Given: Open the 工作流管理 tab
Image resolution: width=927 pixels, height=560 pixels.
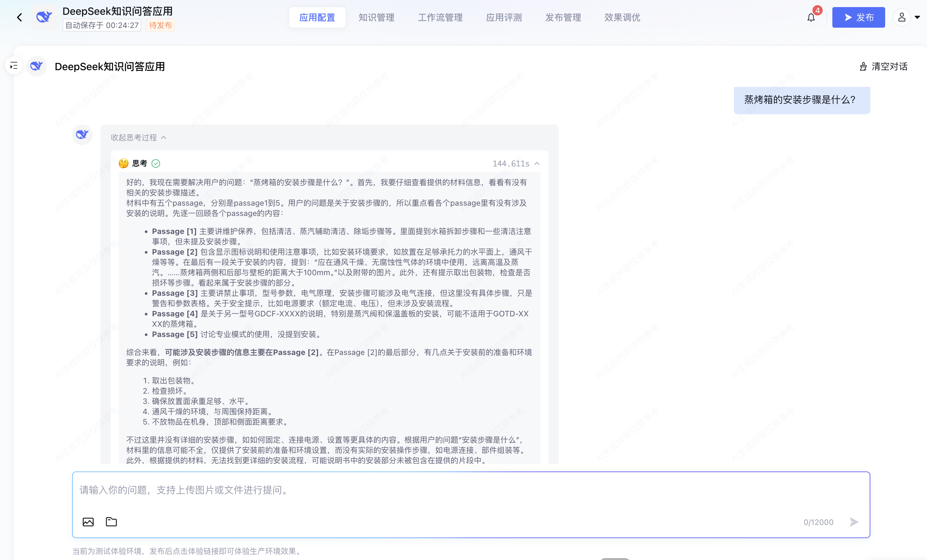Looking at the screenshot, I should pyautogui.click(x=440, y=17).
